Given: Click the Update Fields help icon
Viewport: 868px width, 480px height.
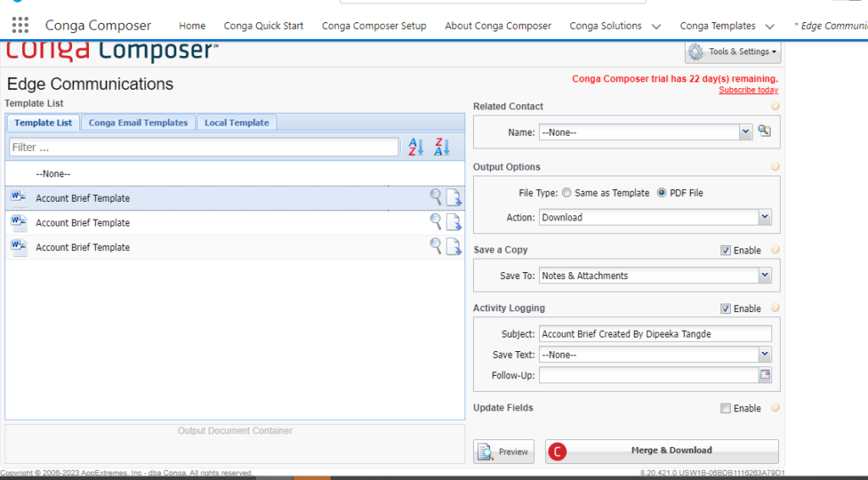Looking at the screenshot, I should click(x=775, y=407).
